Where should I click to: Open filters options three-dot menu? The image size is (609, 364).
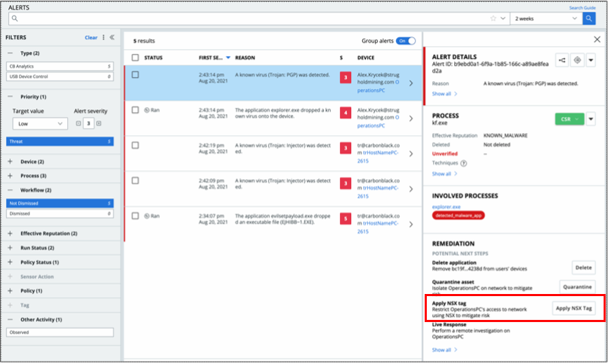(x=103, y=38)
